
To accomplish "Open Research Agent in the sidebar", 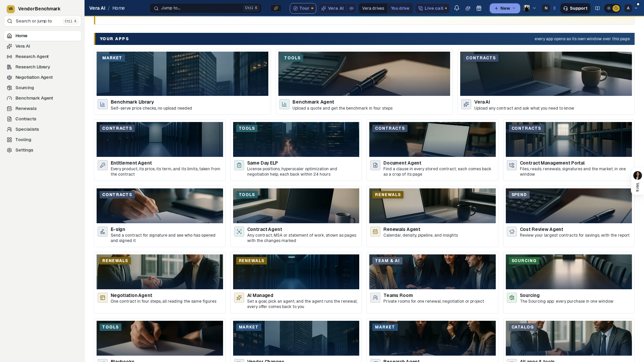I will (43, 57).
